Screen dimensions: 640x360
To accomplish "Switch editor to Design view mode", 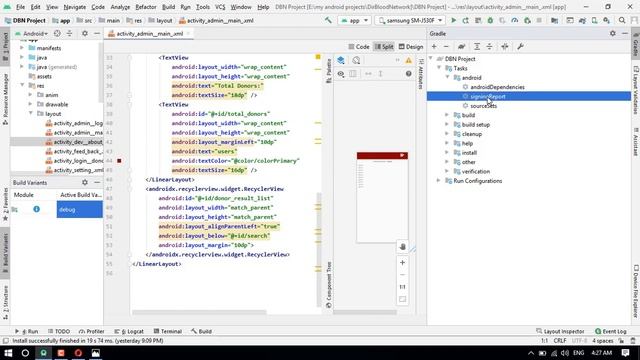I will tap(411, 47).
